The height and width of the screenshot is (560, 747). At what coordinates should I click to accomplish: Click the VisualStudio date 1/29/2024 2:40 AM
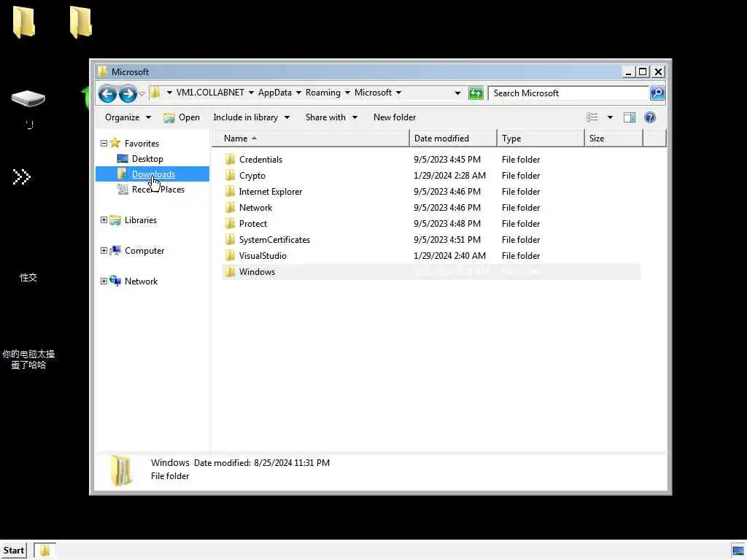pyautogui.click(x=449, y=256)
